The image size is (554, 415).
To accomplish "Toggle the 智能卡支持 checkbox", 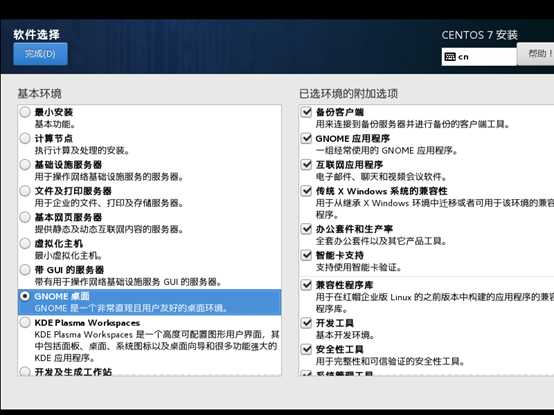I will (x=306, y=255).
